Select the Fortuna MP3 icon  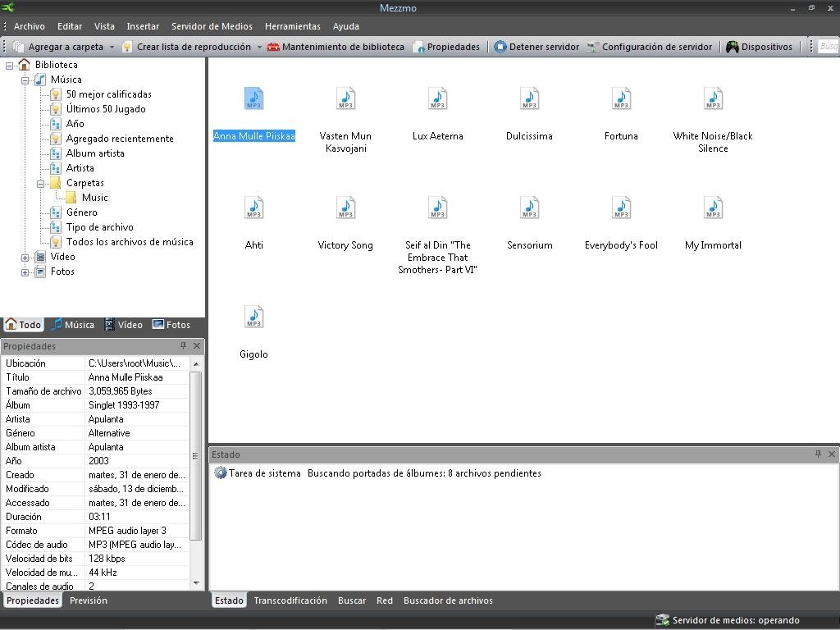pyautogui.click(x=621, y=98)
